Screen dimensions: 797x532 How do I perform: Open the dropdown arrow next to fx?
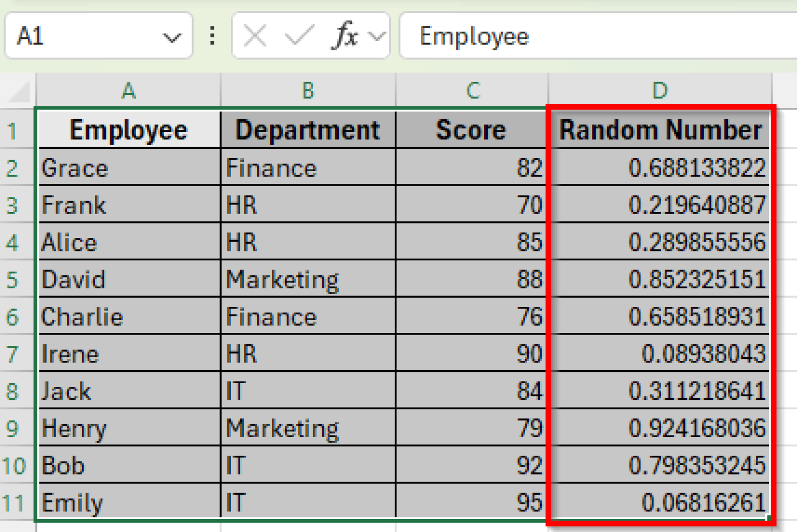point(377,36)
